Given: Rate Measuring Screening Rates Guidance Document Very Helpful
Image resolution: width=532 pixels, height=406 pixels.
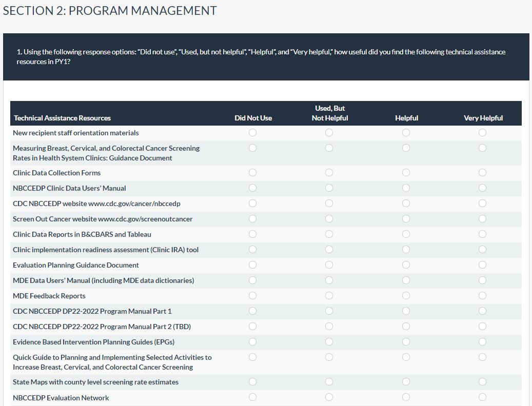Looking at the screenshot, I should (x=482, y=148).
